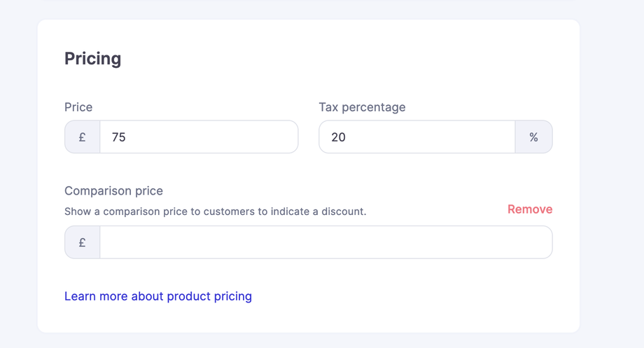Click the empty Comparison price field
This screenshot has height=348, width=644.
click(325, 242)
